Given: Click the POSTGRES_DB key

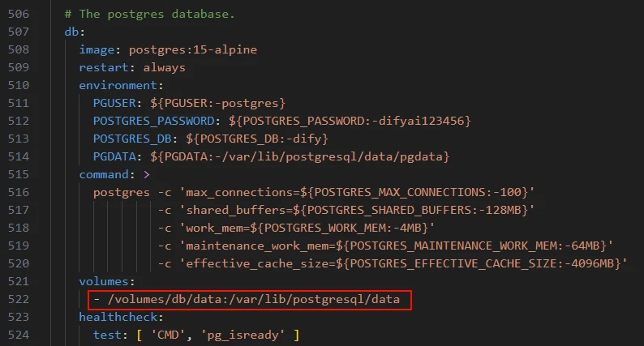Looking at the screenshot, I should pos(132,139).
